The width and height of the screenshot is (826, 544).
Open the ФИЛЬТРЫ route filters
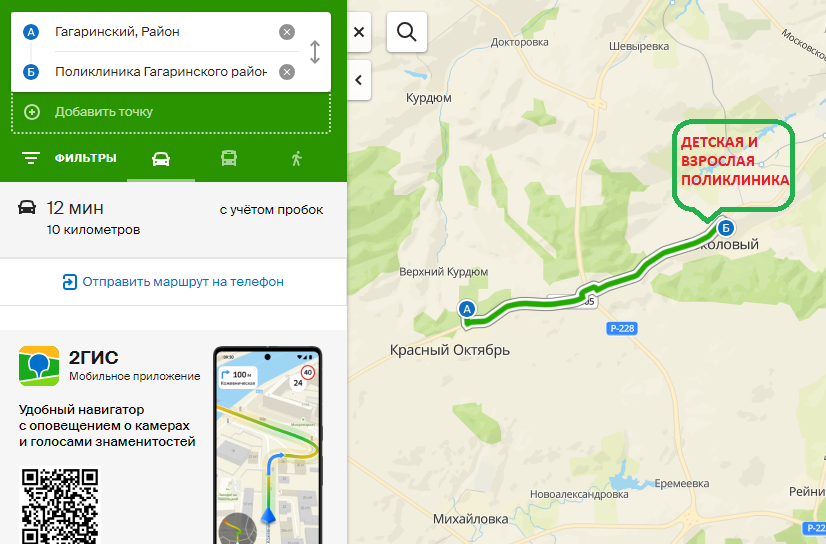69,158
